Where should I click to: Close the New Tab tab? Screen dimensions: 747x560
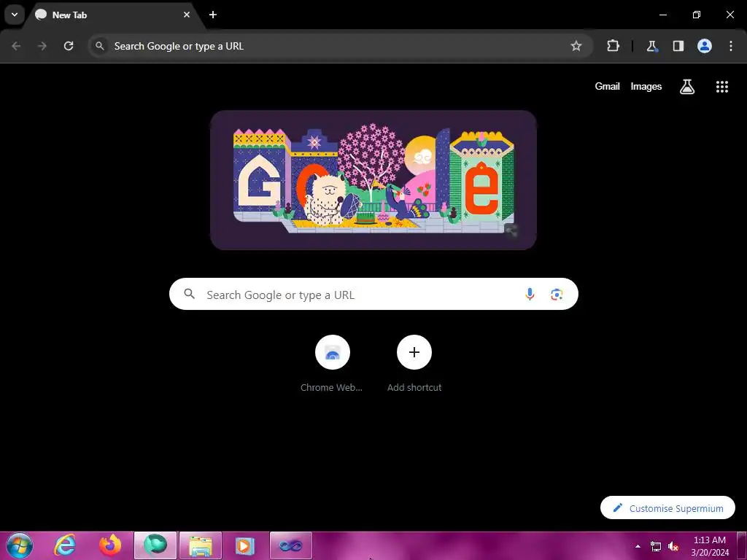[187, 15]
